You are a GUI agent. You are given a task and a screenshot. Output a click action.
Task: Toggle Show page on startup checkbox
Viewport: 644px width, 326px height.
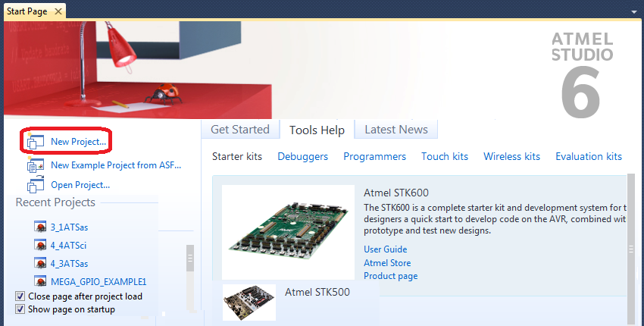(x=20, y=309)
